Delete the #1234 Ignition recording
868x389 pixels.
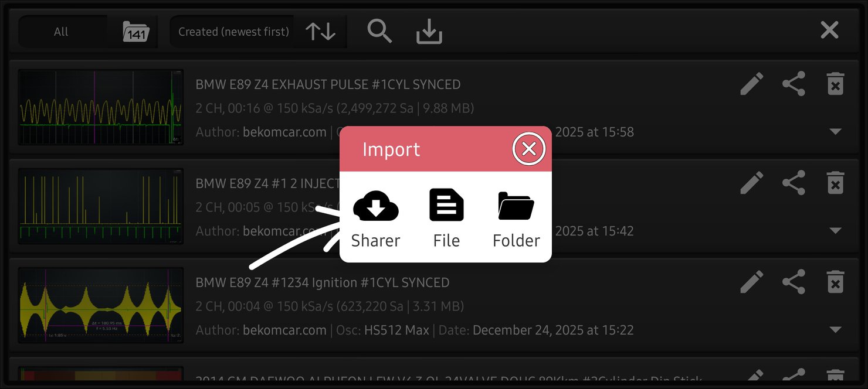[x=835, y=282]
